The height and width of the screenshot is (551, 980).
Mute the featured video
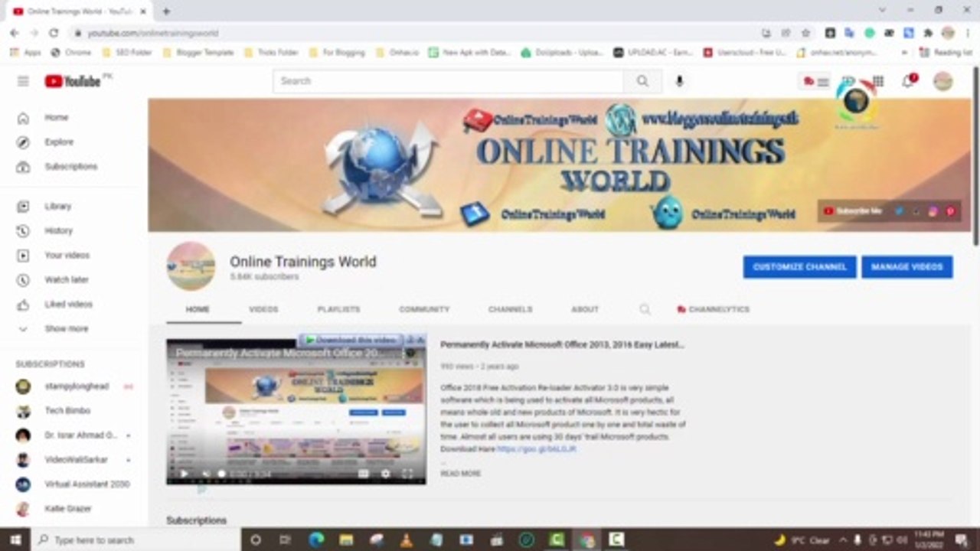pos(205,474)
